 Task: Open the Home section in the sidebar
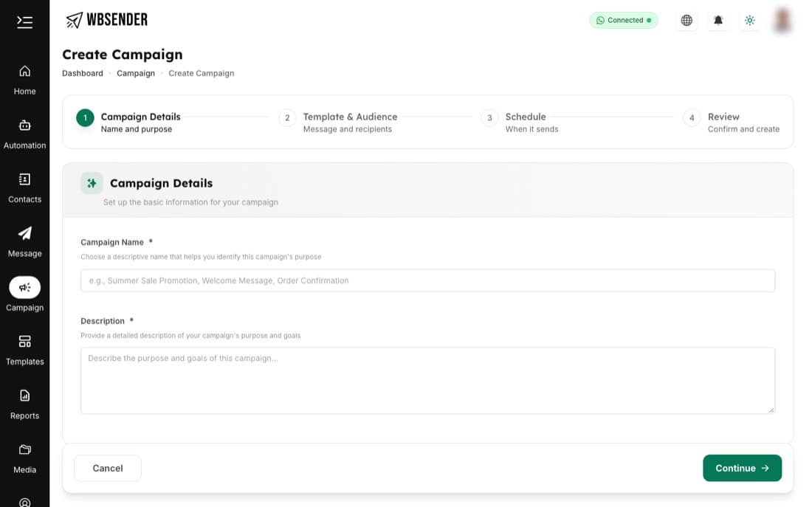(24, 80)
